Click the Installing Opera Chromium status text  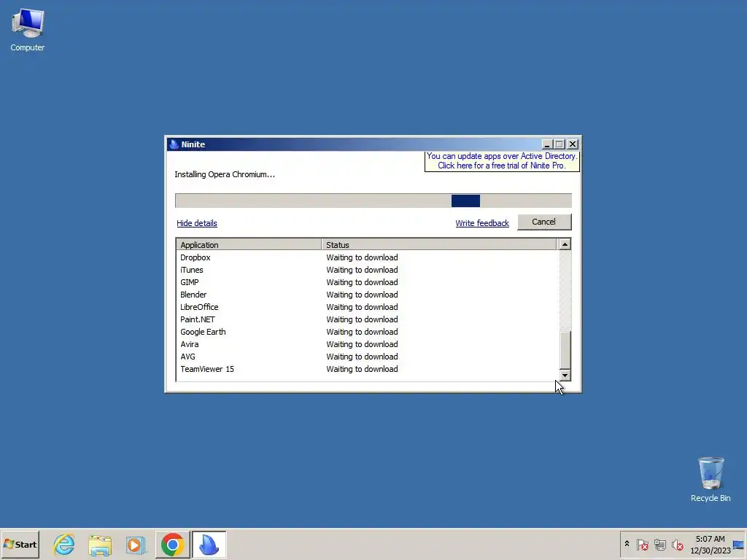(x=225, y=174)
